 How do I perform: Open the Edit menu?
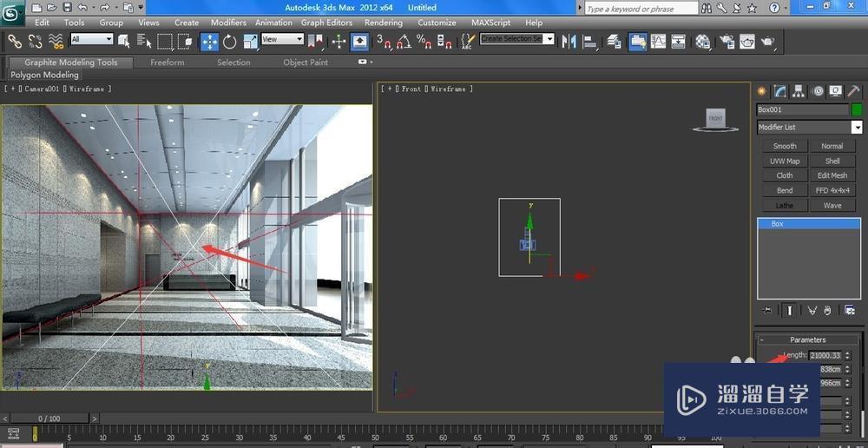42,23
